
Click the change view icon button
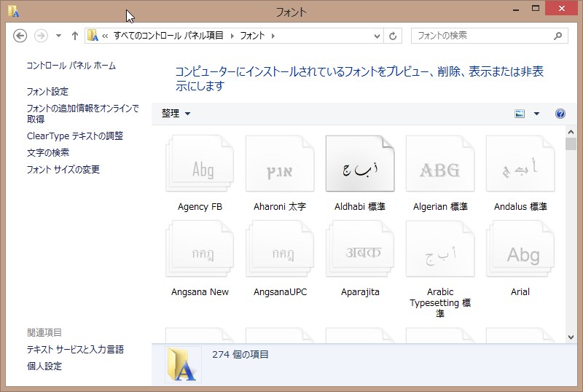click(520, 114)
